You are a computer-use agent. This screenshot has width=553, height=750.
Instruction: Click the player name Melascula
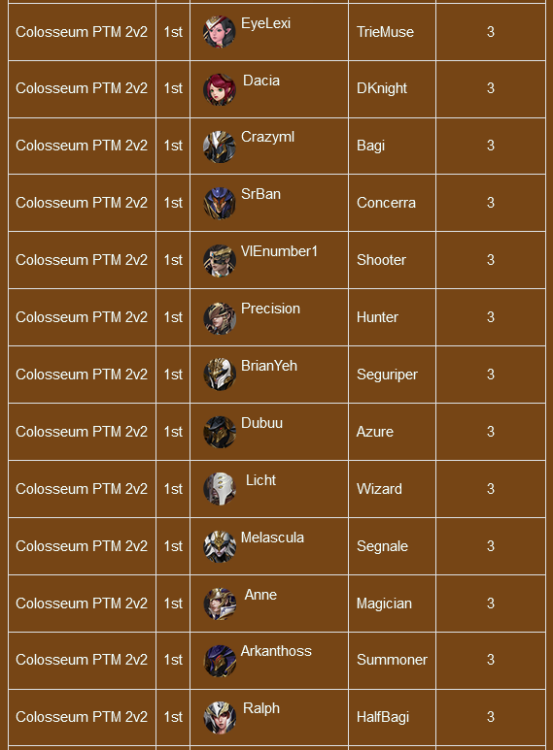272,538
